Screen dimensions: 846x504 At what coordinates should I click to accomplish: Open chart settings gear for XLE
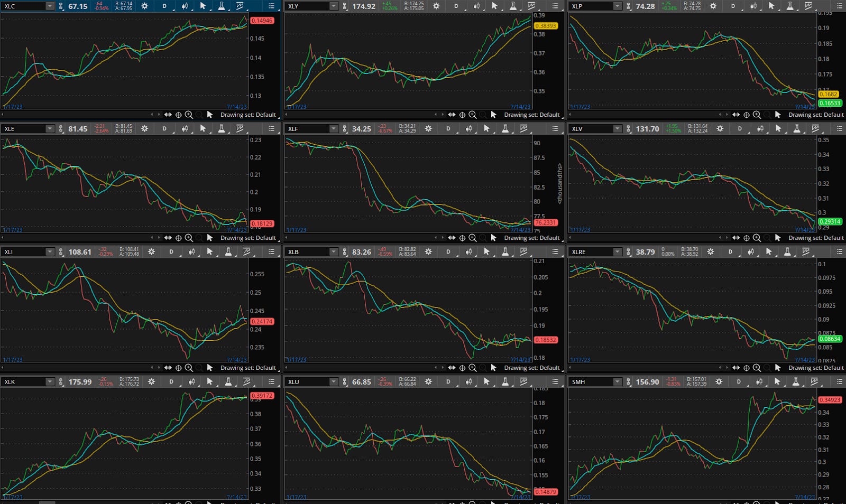[144, 128]
